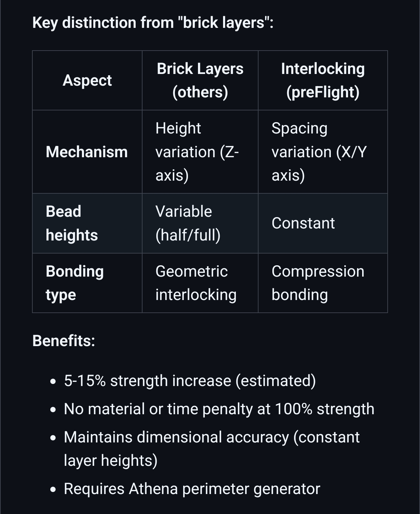
Task: Click the "Mechanism" row label
Action: (x=87, y=152)
